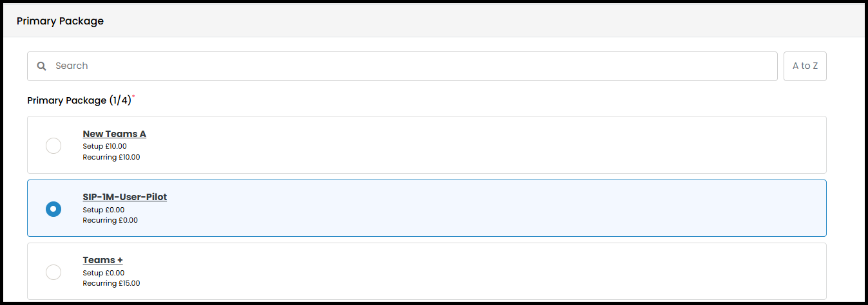Select the New Teams A radio button
The width and height of the screenshot is (868, 305).
tap(53, 145)
